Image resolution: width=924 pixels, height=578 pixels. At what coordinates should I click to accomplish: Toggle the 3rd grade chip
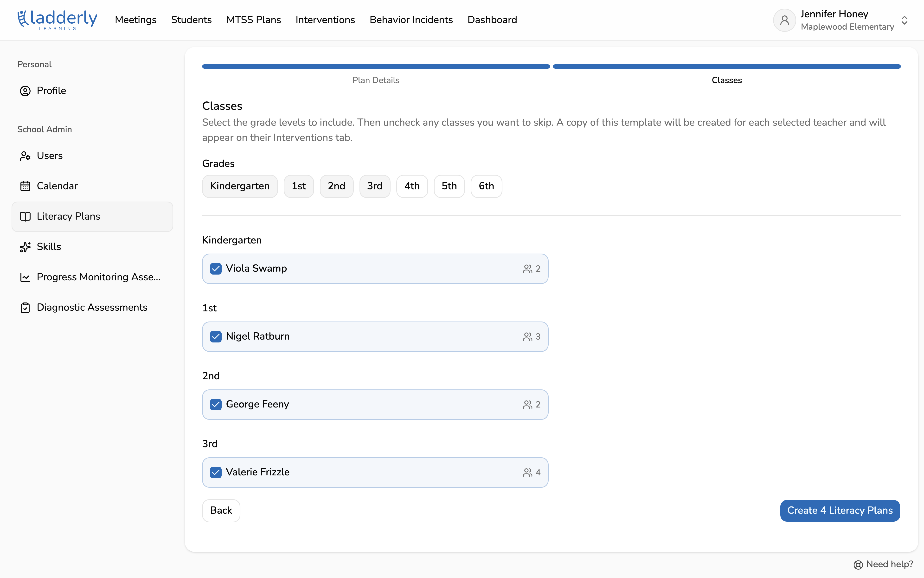coord(375,186)
